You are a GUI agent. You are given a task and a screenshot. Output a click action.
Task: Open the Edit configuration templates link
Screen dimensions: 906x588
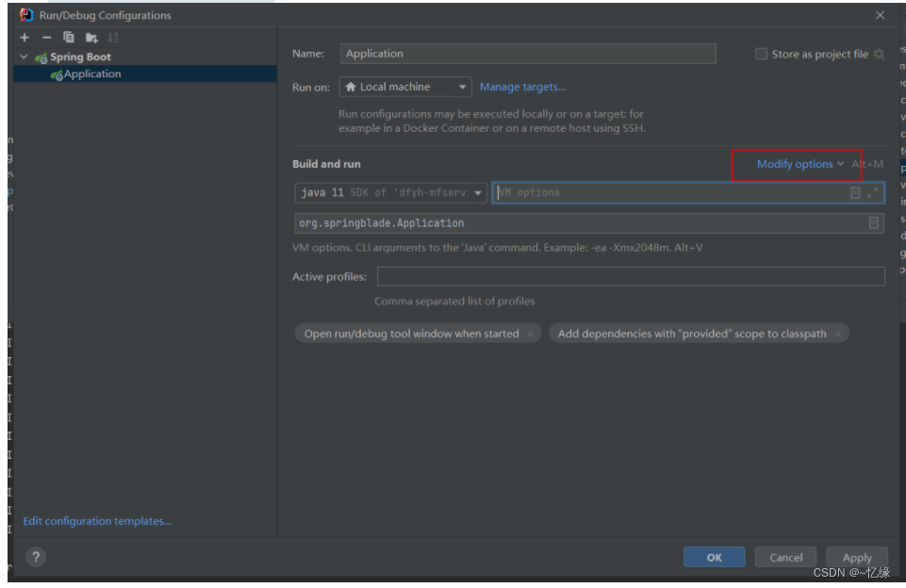click(x=97, y=521)
